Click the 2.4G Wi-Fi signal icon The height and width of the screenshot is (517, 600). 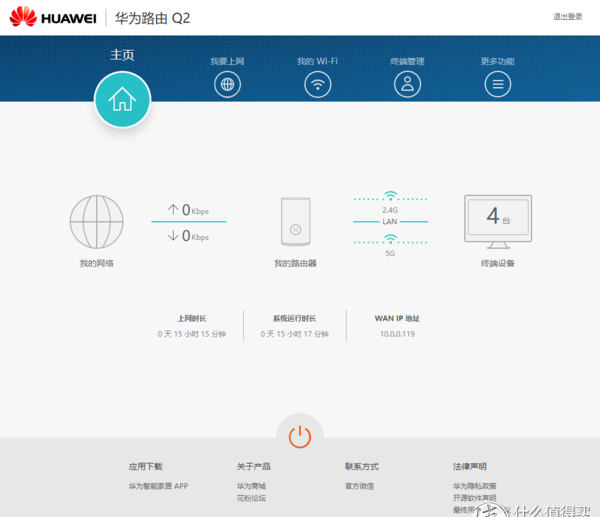coord(390,196)
